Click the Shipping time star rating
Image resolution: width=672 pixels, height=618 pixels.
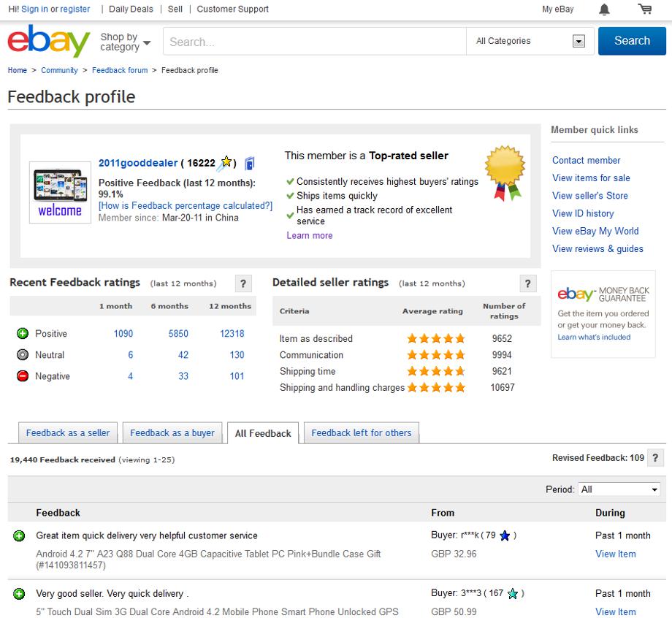[x=436, y=371]
